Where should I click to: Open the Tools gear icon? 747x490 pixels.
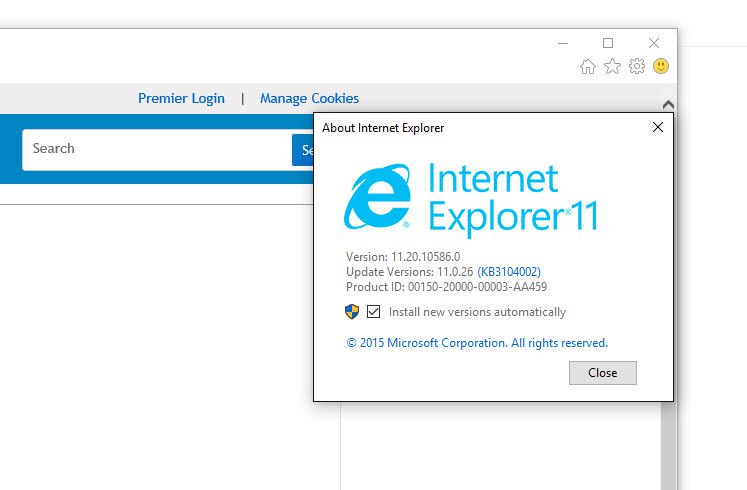[x=637, y=66]
